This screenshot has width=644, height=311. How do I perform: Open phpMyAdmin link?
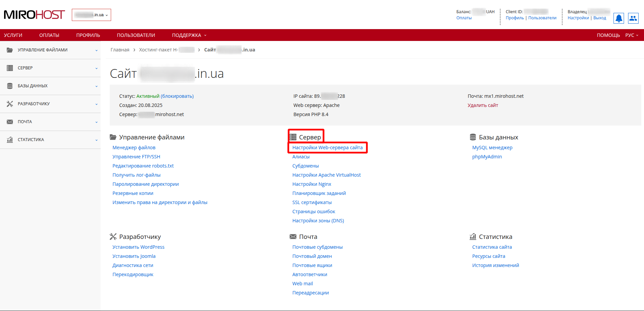coord(487,157)
